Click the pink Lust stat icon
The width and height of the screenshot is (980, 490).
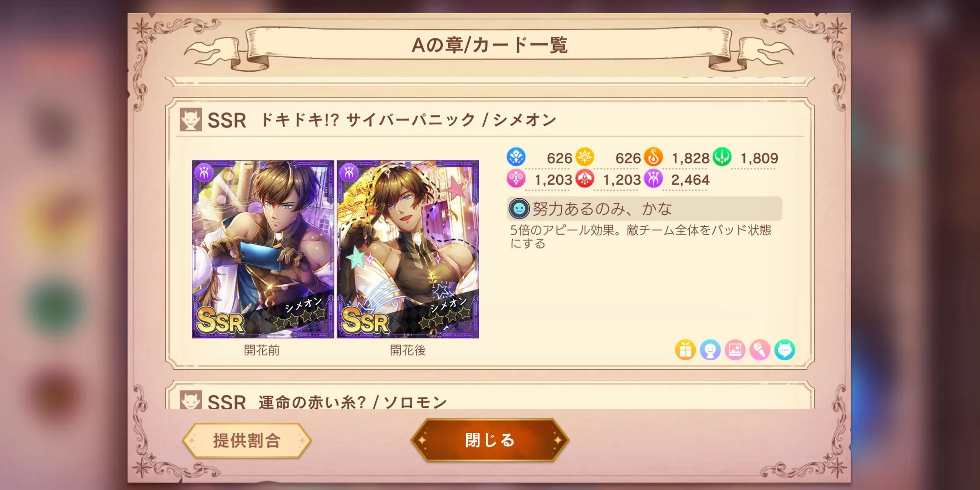coord(516,179)
